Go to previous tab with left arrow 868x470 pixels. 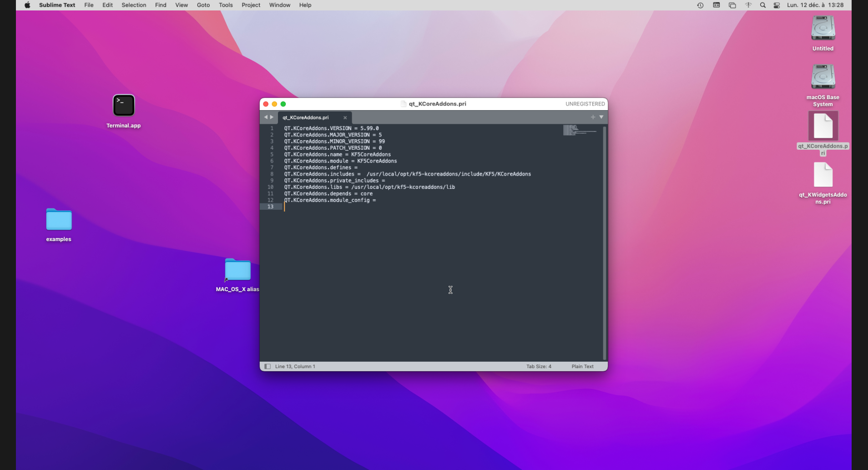pos(266,117)
